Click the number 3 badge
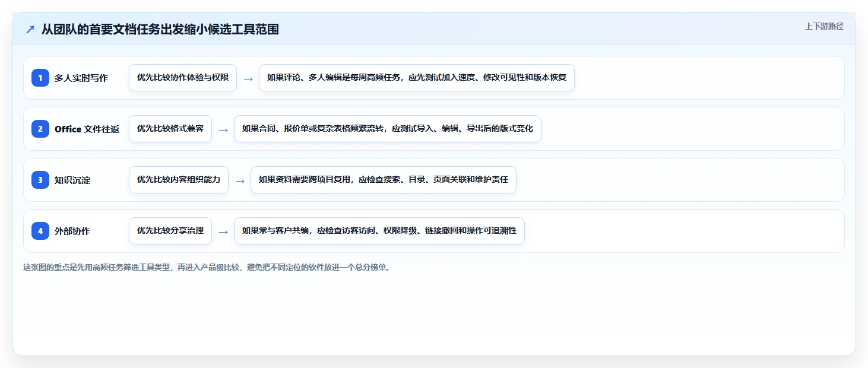 tap(40, 180)
